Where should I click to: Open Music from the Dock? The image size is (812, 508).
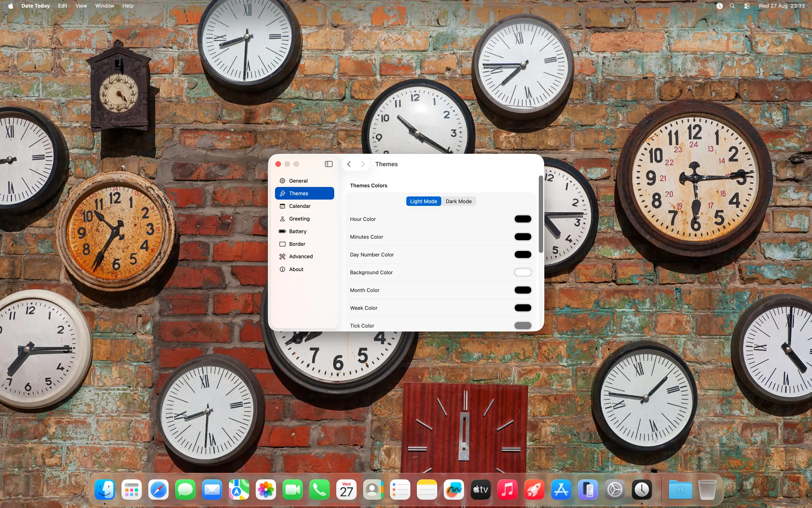click(507, 489)
